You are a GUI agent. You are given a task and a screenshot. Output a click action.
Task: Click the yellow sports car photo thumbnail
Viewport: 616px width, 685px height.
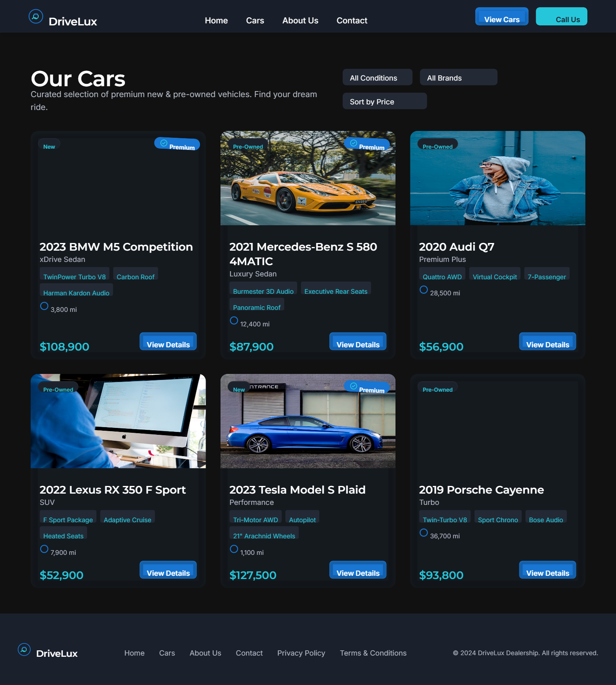[308, 178]
